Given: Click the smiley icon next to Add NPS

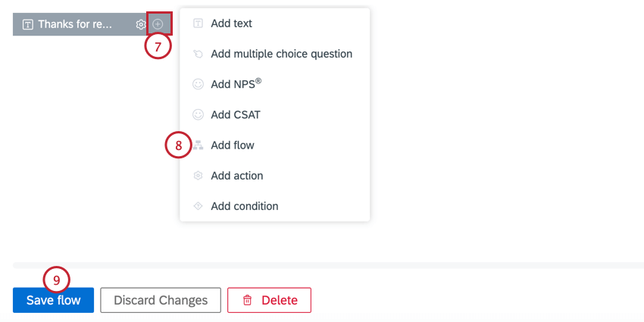Looking at the screenshot, I should (x=198, y=84).
